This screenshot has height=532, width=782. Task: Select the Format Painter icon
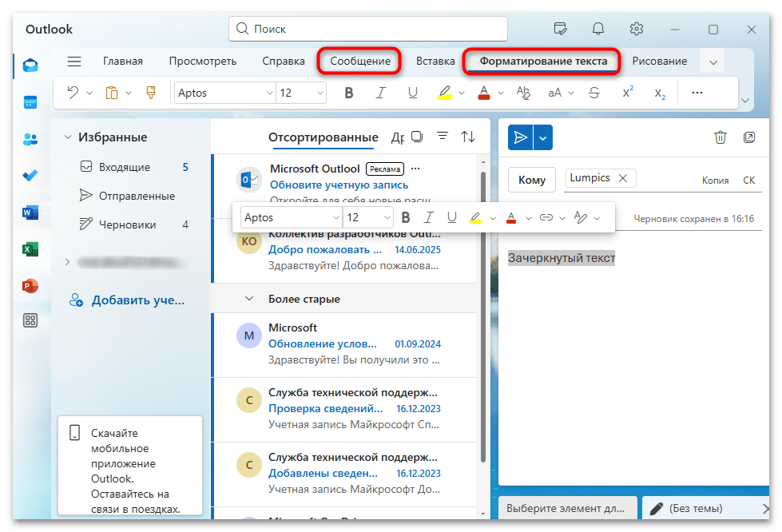click(151, 93)
